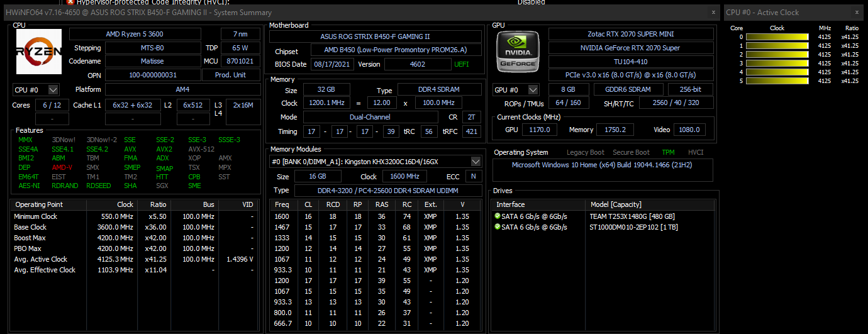Click the 1600 frequency row in timings table
This screenshot has width=868, height=334.
point(376,216)
